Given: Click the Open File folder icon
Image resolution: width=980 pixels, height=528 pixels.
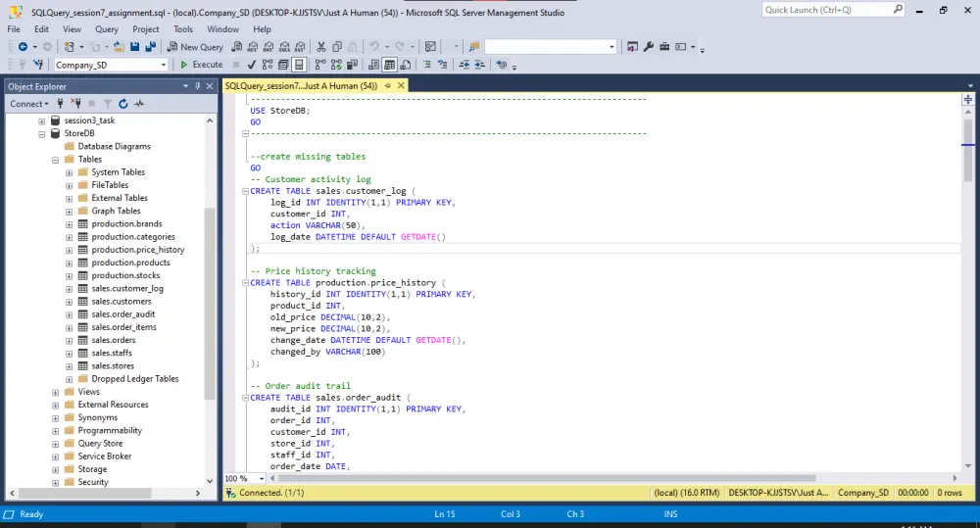Looking at the screenshot, I should click(x=119, y=47).
